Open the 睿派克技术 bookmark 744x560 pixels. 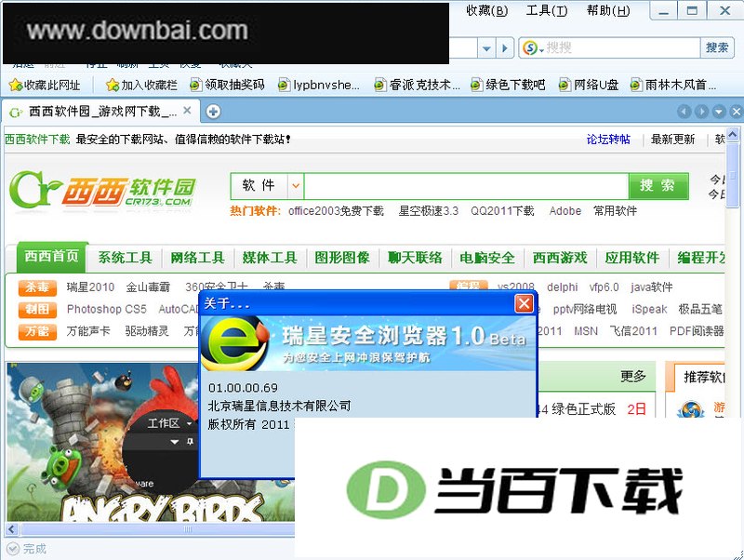(417, 85)
